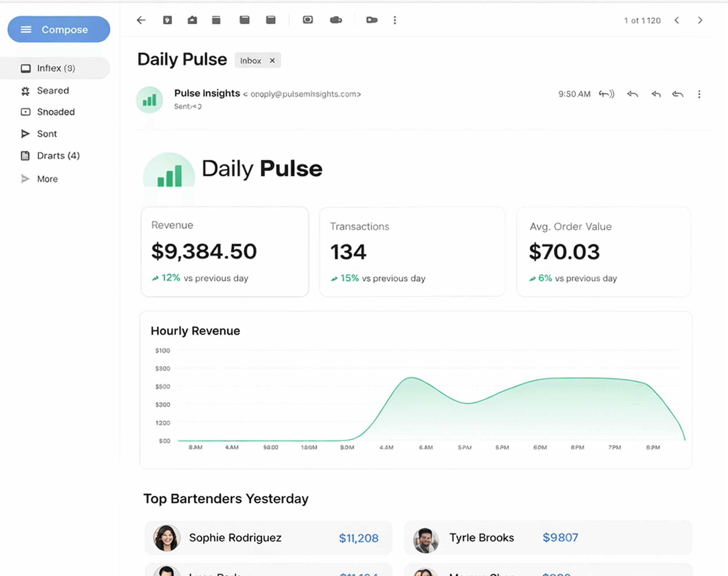This screenshot has height=576, width=728.
Task: Click the move-to-folder toolbar icon
Action: pos(308,20)
